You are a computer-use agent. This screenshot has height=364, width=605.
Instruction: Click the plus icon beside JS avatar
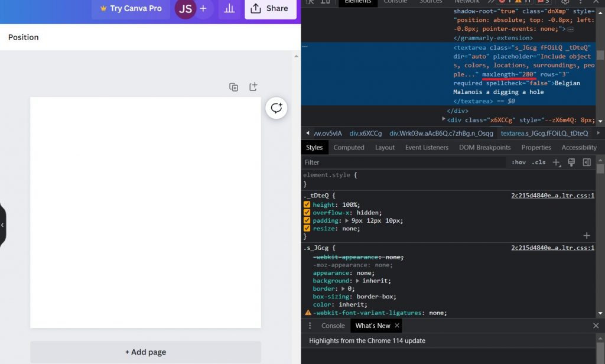pos(203,9)
